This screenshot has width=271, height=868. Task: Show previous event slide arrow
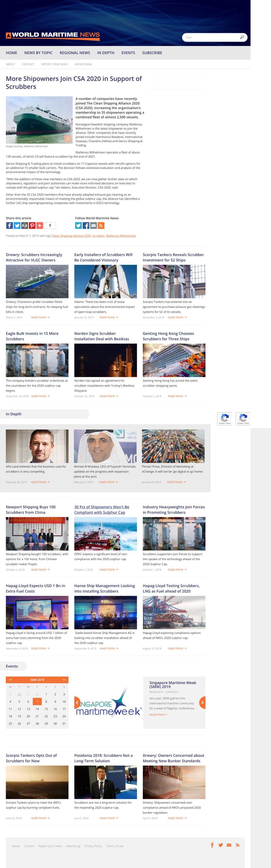tap(77, 703)
